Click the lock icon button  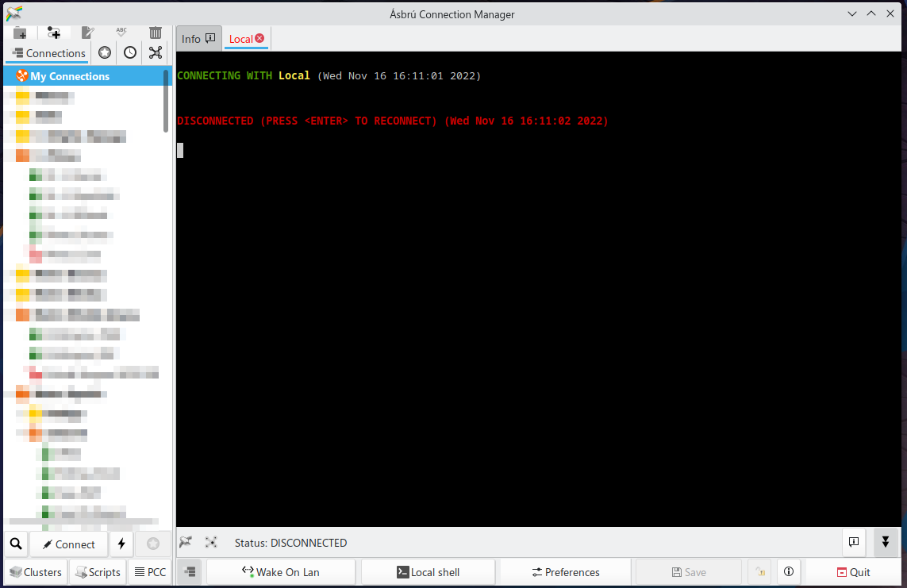760,572
